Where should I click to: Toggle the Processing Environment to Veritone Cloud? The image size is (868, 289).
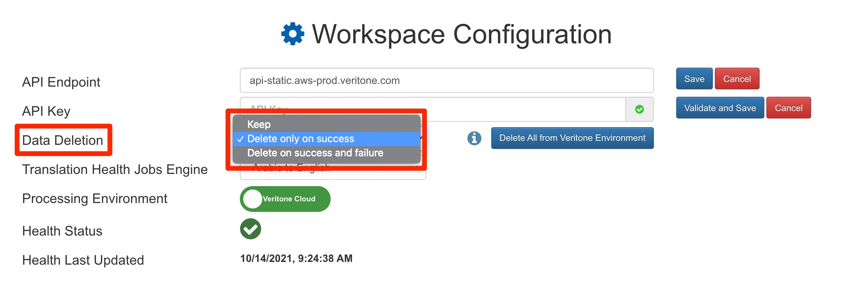(x=285, y=199)
